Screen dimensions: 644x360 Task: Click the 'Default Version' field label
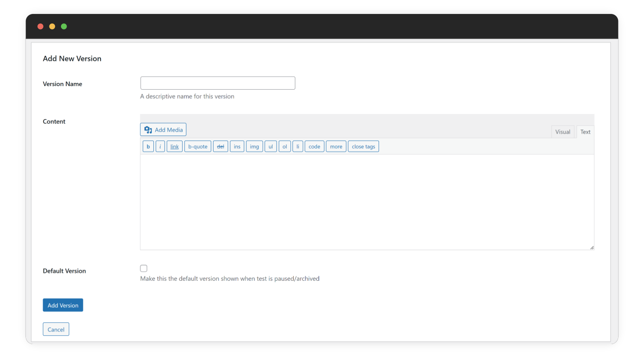pyautogui.click(x=65, y=271)
